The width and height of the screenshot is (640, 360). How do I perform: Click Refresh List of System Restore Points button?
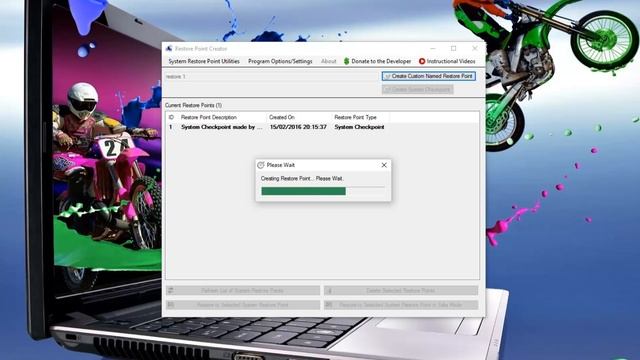243,290
